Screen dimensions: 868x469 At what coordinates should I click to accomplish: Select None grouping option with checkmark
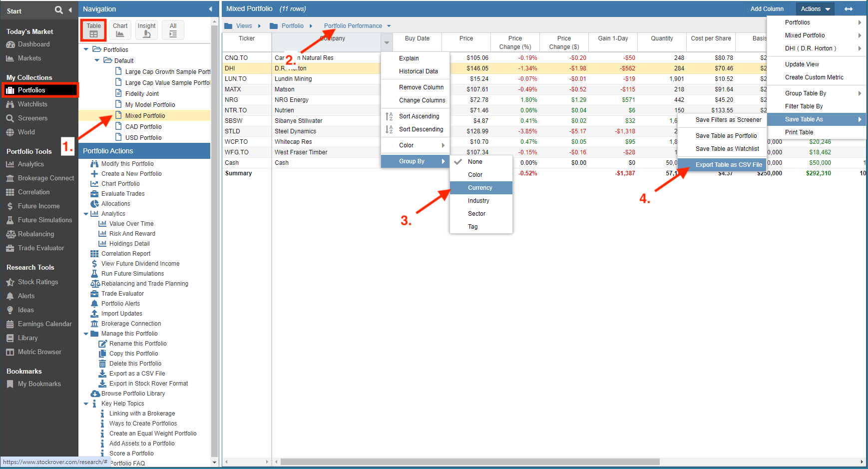[481, 162]
